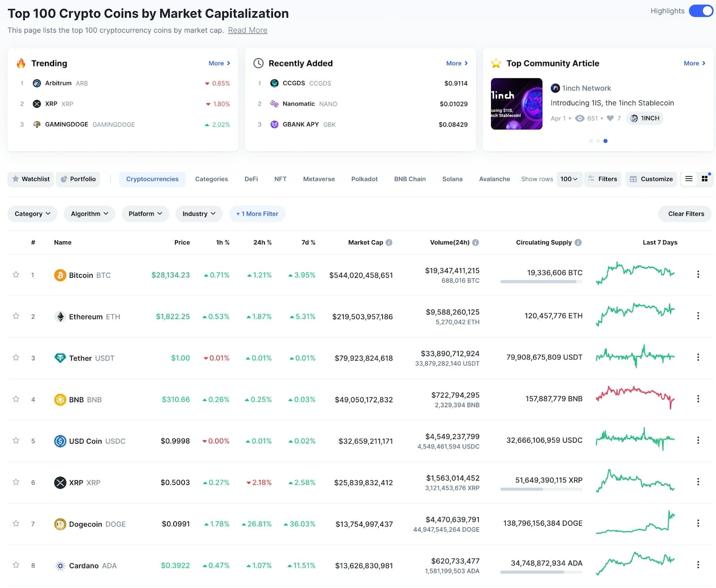Open the 1inch stablecoin article thumbnail
The width and height of the screenshot is (716, 588).
point(516,104)
